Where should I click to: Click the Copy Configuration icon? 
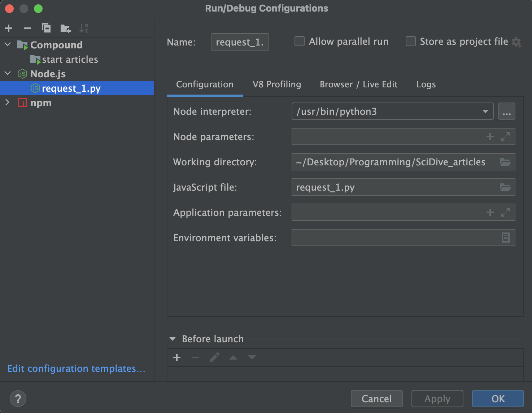click(46, 28)
